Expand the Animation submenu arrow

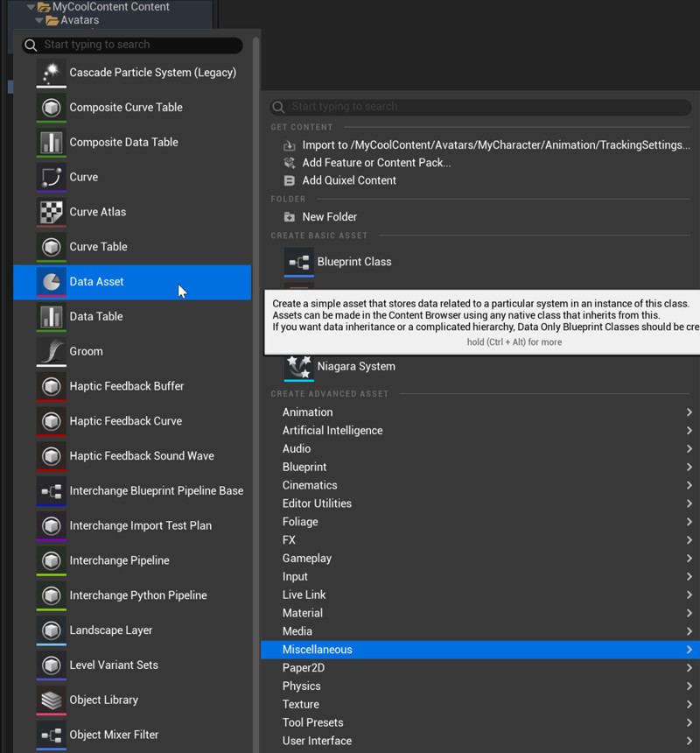pyautogui.click(x=689, y=412)
